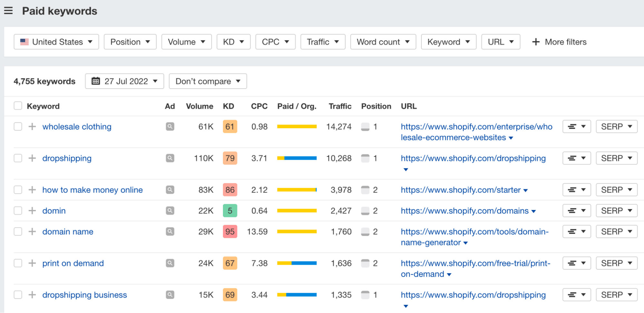The width and height of the screenshot is (644, 313).
Task: Check the domain name row checkbox
Action: click(x=18, y=232)
